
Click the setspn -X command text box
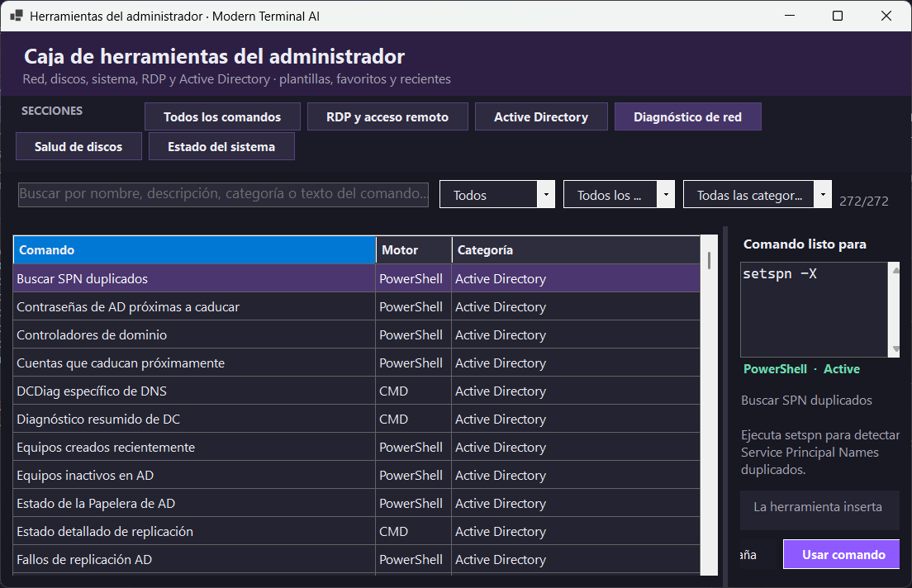(x=815, y=310)
